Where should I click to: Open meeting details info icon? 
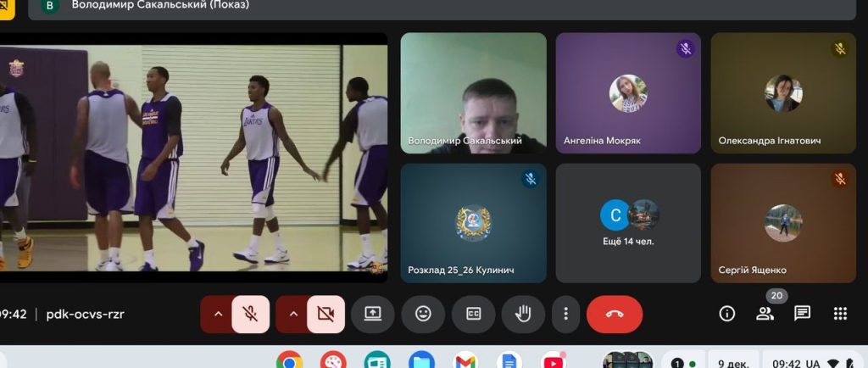(726, 314)
